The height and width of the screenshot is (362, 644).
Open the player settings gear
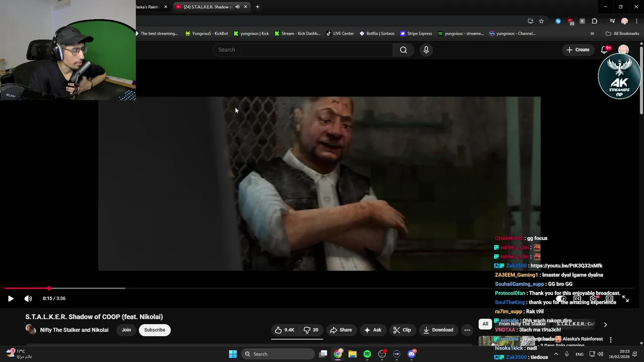tap(594, 299)
